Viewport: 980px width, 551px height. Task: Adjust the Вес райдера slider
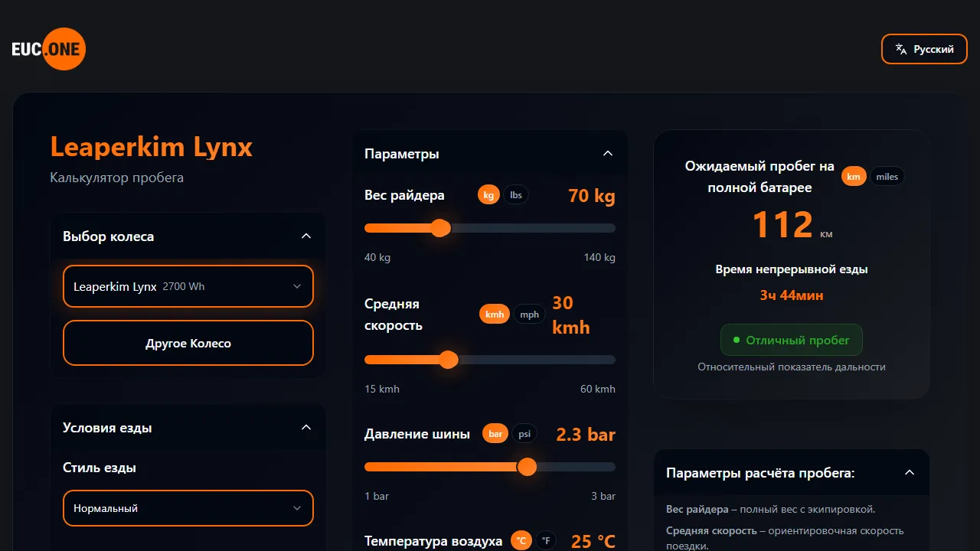point(440,228)
